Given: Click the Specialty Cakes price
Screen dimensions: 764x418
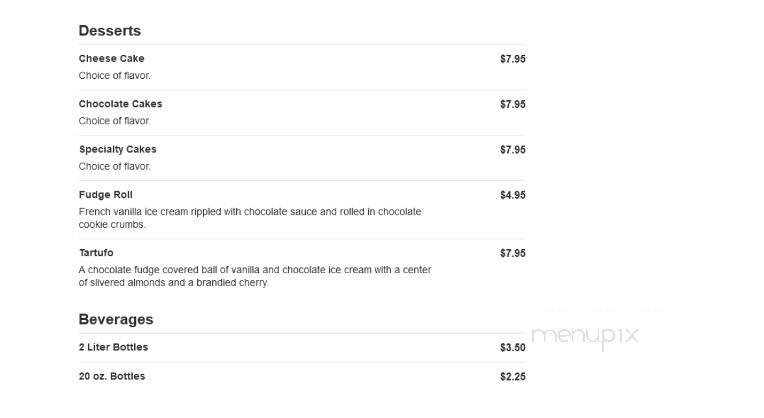Looking at the screenshot, I should [512, 150].
